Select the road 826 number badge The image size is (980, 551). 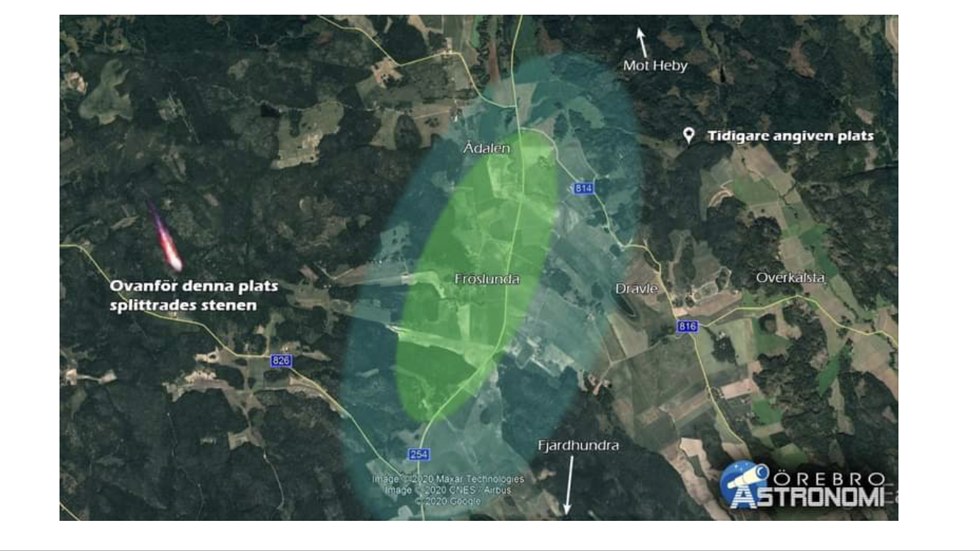point(280,360)
